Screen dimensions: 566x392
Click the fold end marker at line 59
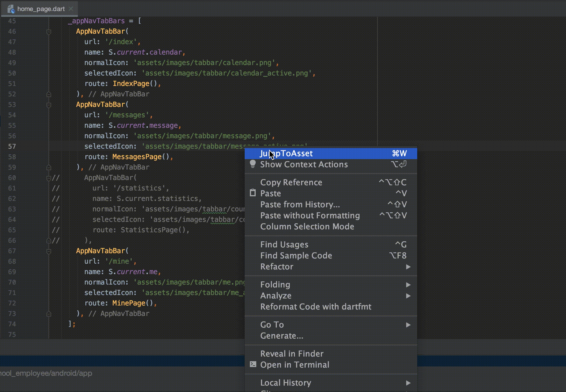[x=49, y=168]
